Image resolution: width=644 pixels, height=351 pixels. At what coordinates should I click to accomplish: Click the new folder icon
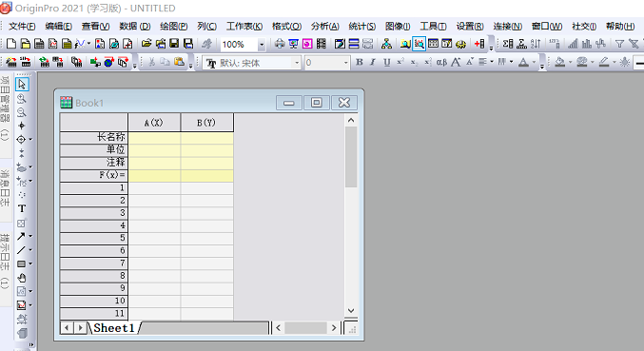pyautogui.click(x=26, y=44)
